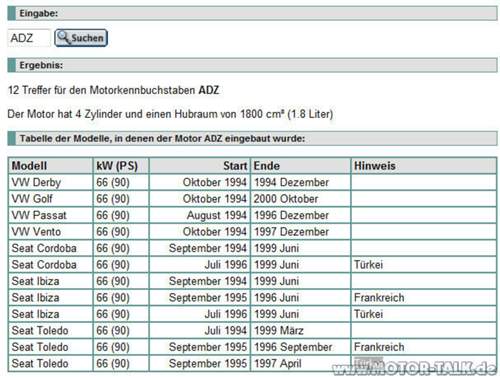The width and height of the screenshot is (500, 378).
Task: Click the 1996 September end date cell
Action: tap(301, 347)
